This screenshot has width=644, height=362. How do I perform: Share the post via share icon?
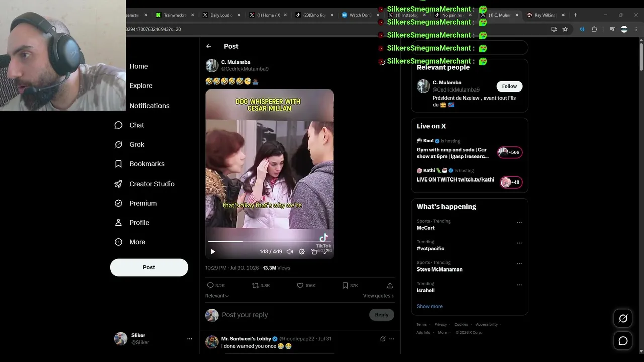click(x=390, y=285)
